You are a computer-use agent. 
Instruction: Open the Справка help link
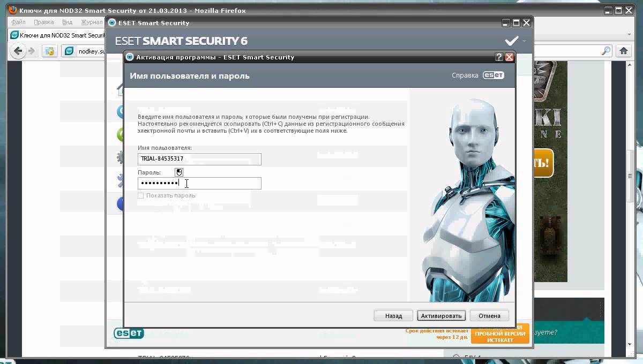(x=465, y=75)
